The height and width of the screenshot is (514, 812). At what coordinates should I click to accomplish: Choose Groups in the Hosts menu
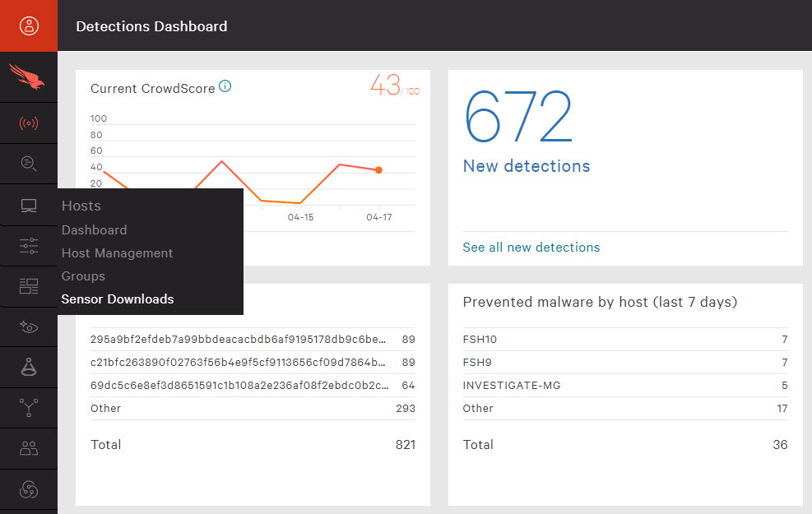(x=83, y=276)
